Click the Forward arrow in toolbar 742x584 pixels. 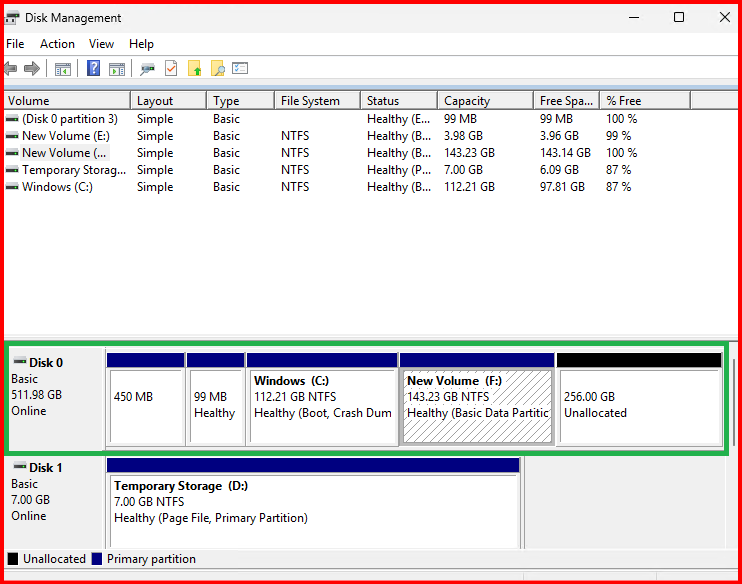[32, 69]
